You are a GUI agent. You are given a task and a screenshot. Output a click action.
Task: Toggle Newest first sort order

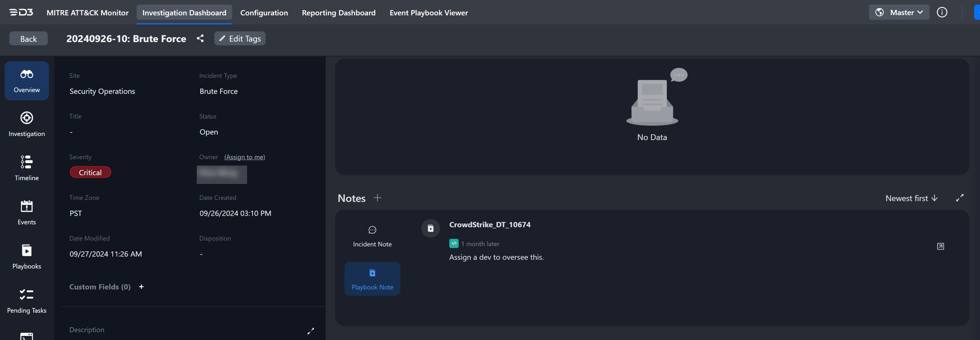pyautogui.click(x=911, y=198)
